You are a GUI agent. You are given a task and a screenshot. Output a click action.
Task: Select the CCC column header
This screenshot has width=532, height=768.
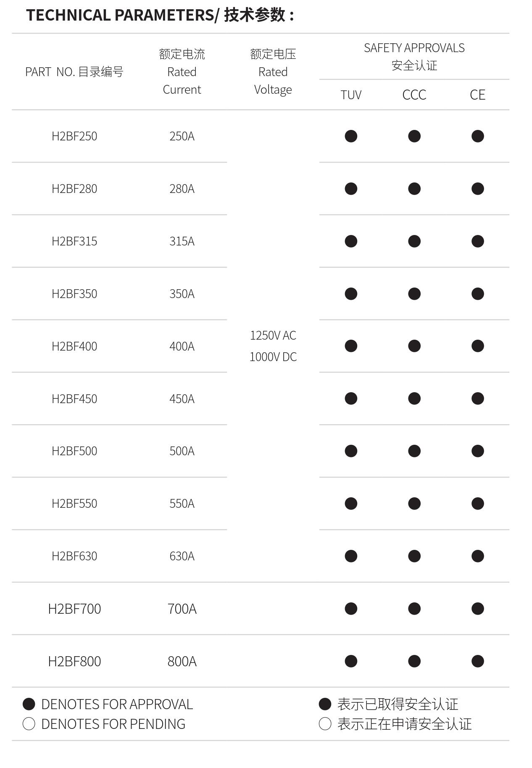point(414,95)
